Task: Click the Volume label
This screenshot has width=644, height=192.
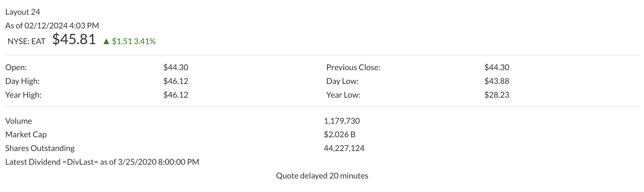Action: pos(19,121)
